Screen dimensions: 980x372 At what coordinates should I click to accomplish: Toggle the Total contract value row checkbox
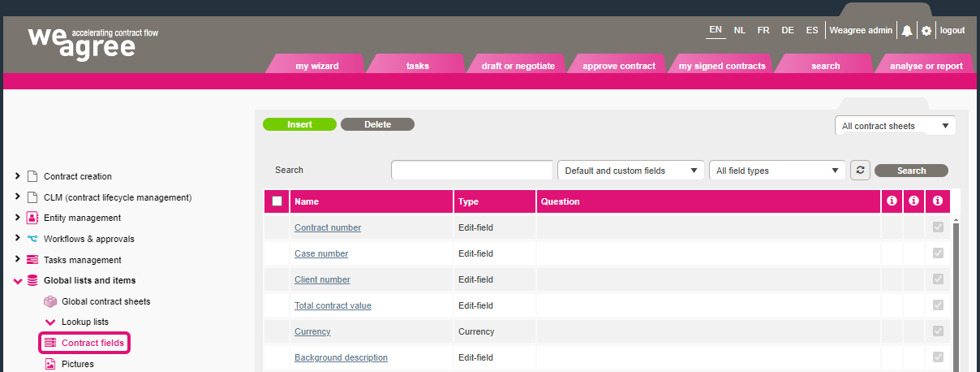coord(938,305)
